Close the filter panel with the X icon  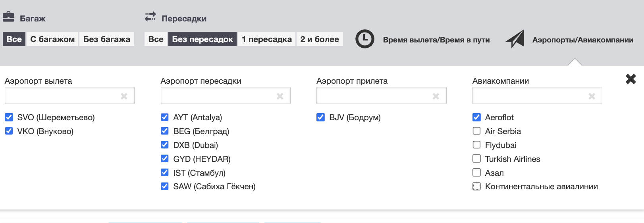click(631, 79)
